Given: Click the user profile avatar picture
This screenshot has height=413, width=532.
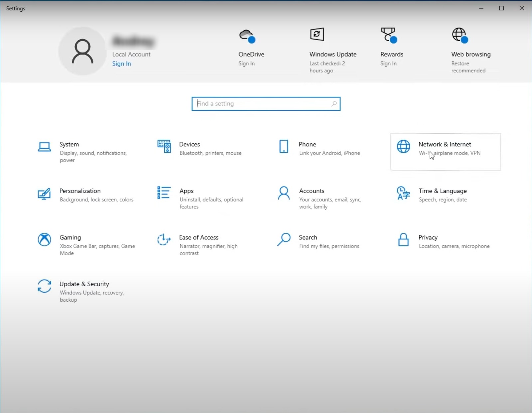Looking at the screenshot, I should click(82, 51).
